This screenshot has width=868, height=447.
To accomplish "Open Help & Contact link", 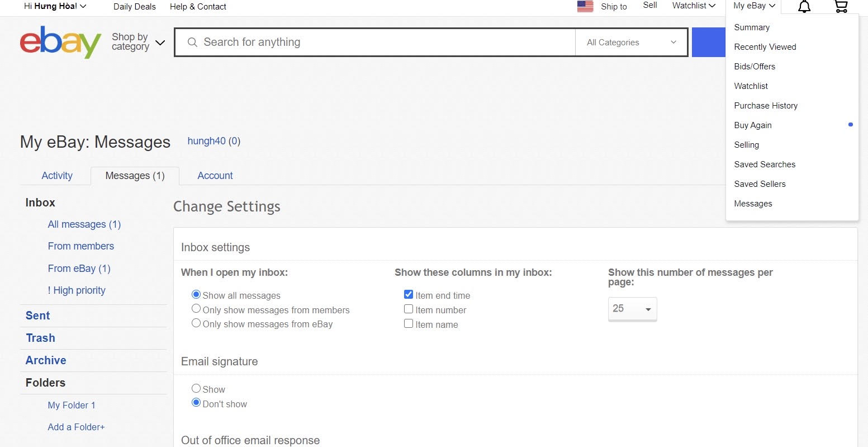I will click(x=198, y=7).
